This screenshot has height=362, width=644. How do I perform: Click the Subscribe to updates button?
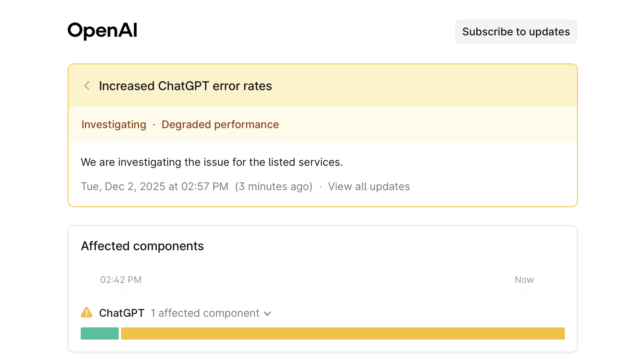[516, 32]
